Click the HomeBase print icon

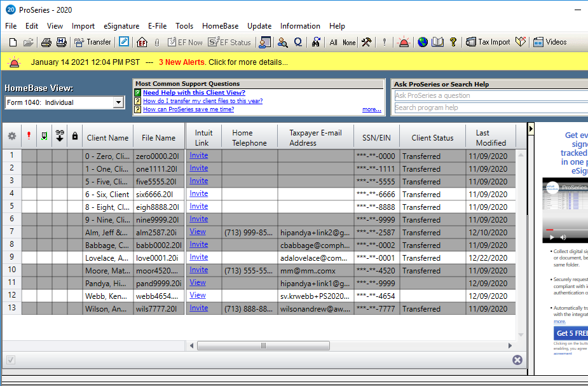61,42
